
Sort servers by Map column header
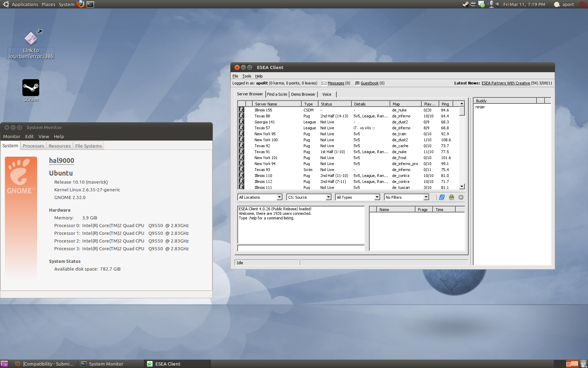(x=406, y=104)
